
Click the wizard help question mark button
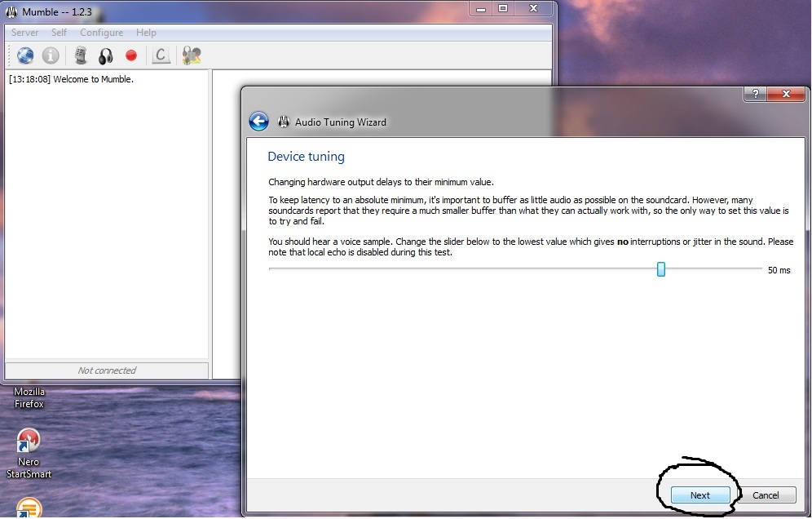(x=756, y=94)
